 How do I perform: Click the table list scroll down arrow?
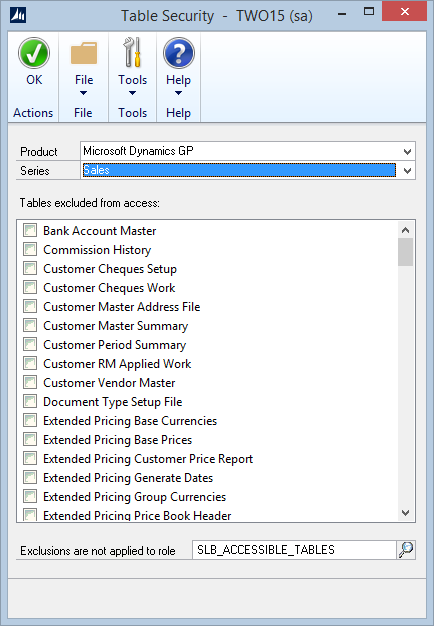click(406, 513)
